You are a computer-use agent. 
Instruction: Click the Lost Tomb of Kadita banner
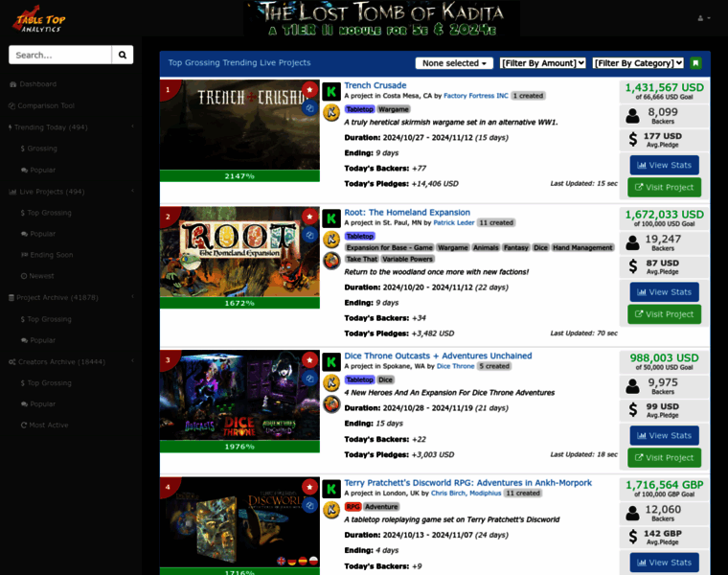pyautogui.click(x=381, y=18)
